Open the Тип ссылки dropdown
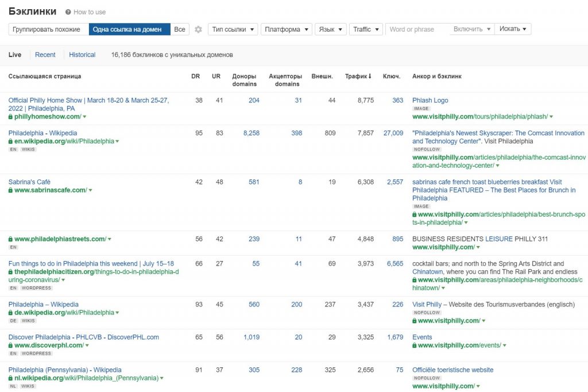Screen dimensions: 588x392 click(x=233, y=29)
